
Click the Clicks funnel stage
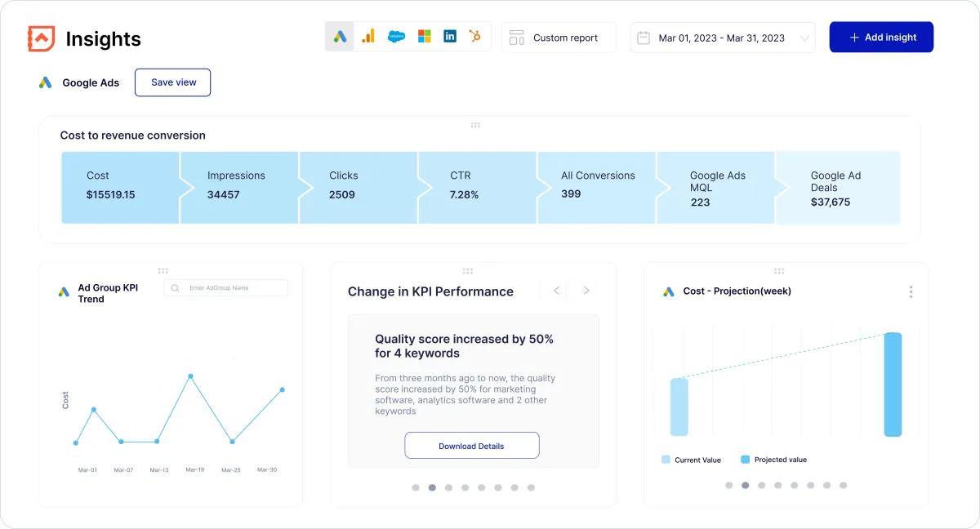pos(359,187)
